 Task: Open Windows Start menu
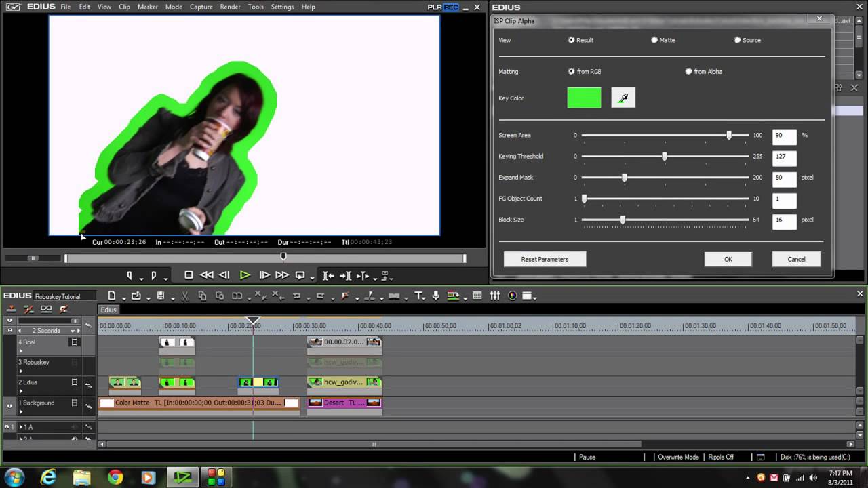[14, 476]
